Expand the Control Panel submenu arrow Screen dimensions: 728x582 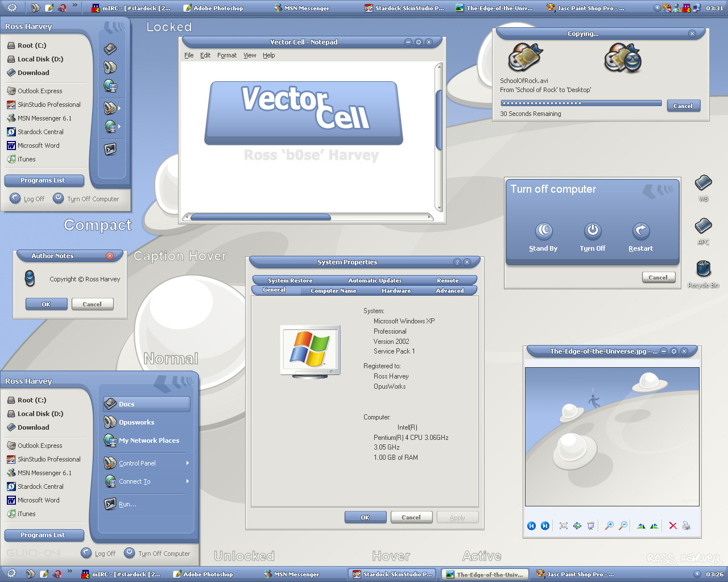tap(187, 463)
